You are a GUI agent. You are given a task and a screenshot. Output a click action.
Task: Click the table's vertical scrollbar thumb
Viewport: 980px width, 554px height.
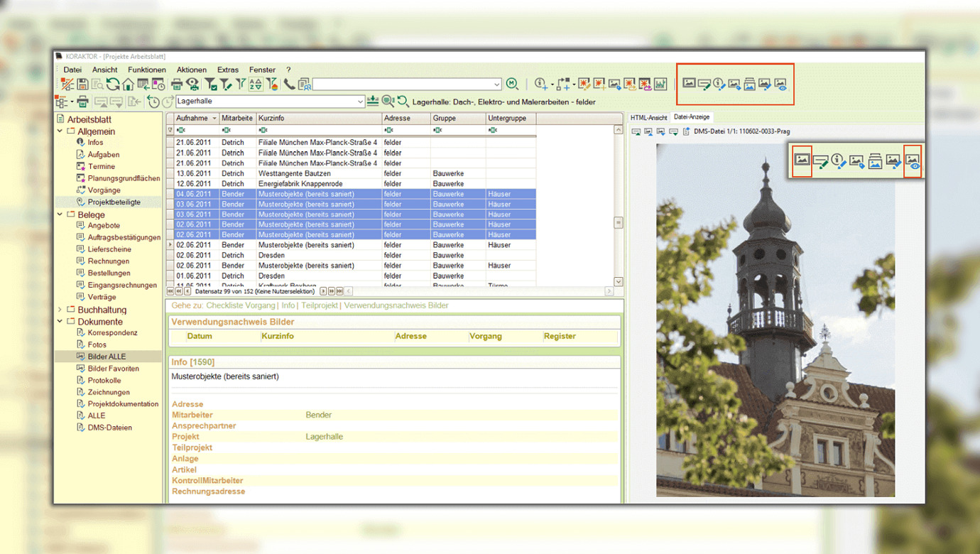619,222
